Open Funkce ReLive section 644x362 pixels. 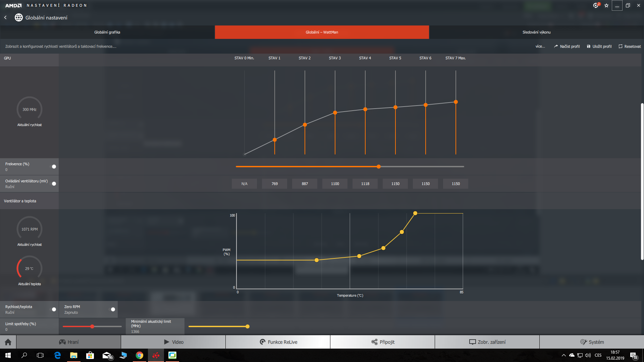pos(278,342)
